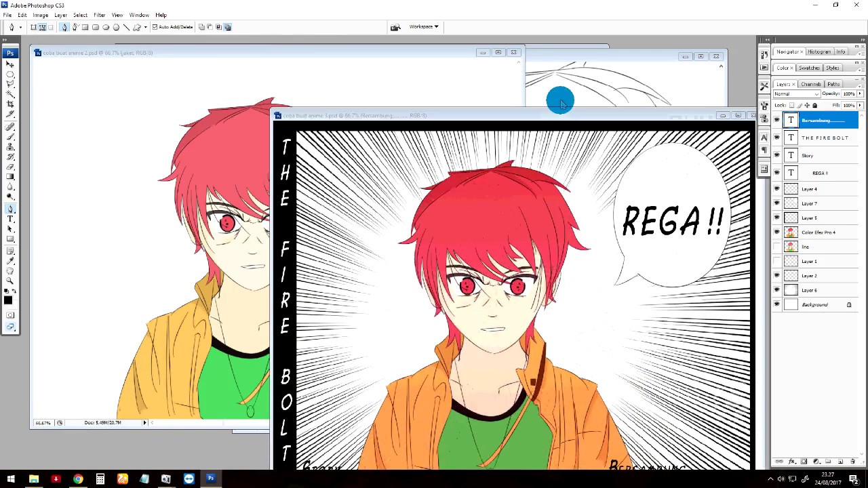Toggle Quick Mask mode in toolbox

tap(9, 316)
